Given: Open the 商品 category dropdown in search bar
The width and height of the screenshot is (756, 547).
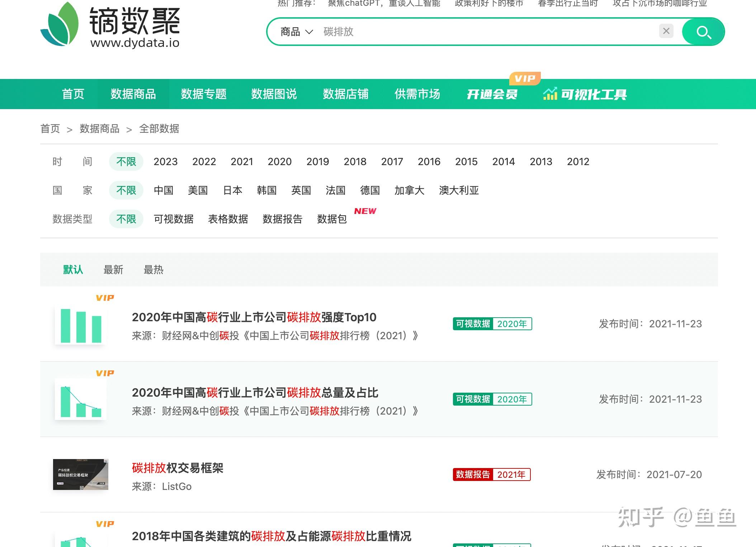Looking at the screenshot, I should point(295,32).
